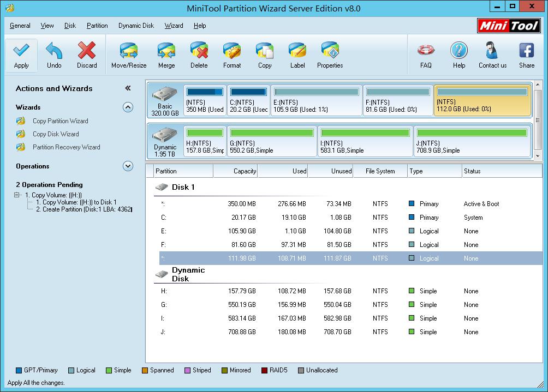The height and width of the screenshot is (392, 548).
Task: Select the J: 708.9 GB volume block
Action: [x=472, y=141]
